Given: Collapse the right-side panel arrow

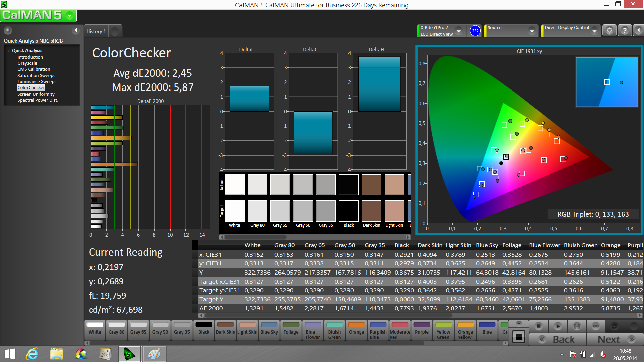Looking at the screenshot, I should tap(638, 31).
